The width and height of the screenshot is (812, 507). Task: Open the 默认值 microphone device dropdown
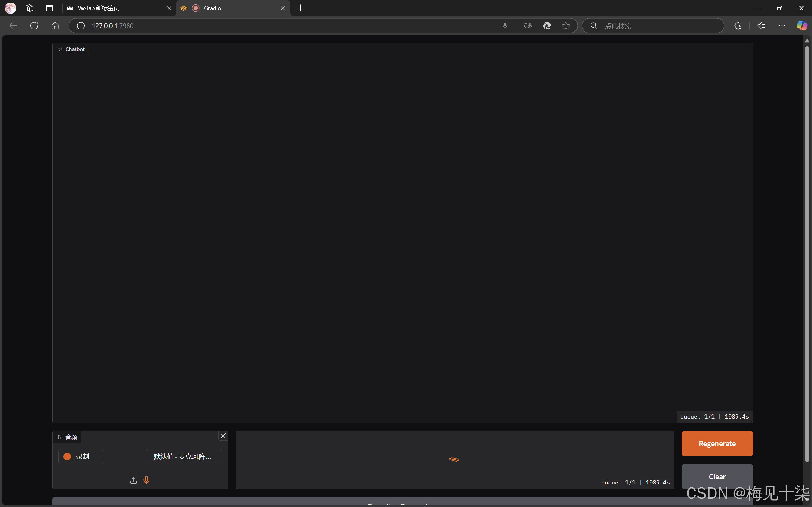[183, 456]
